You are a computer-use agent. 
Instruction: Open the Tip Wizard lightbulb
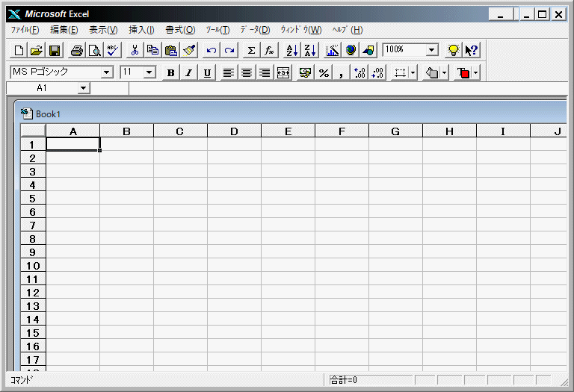(x=453, y=50)
